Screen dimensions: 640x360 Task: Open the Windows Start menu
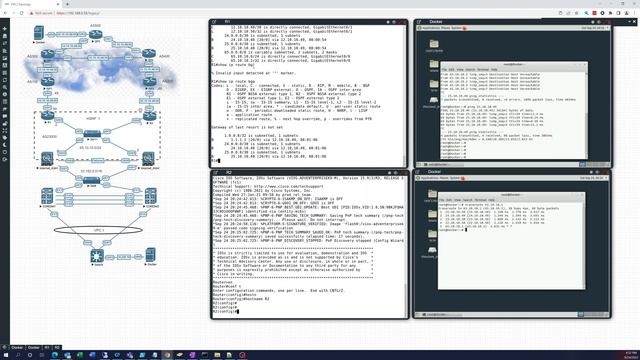6,355
